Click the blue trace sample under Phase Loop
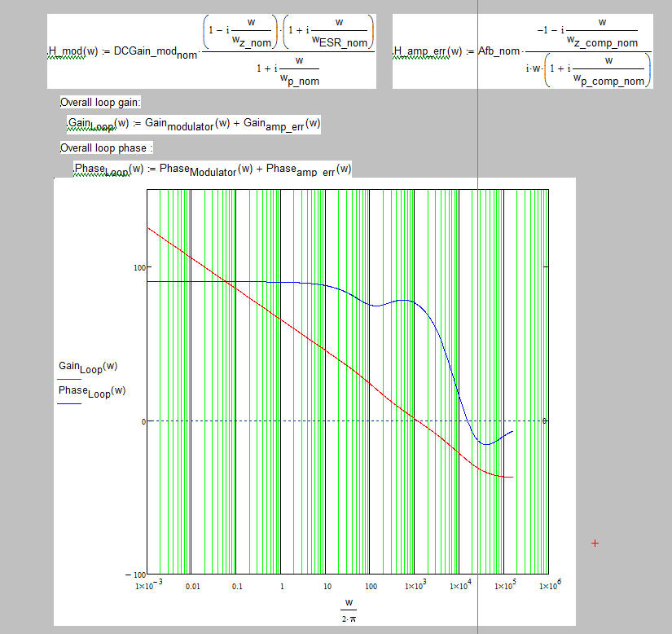Viewport: 672px width, 634px height. pyautogui.click(x=69, y=404)
